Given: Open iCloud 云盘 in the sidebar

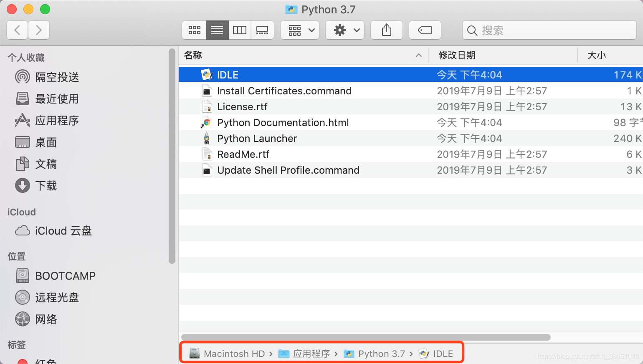Looking at the screenshot, I should (x=63, y=231).
